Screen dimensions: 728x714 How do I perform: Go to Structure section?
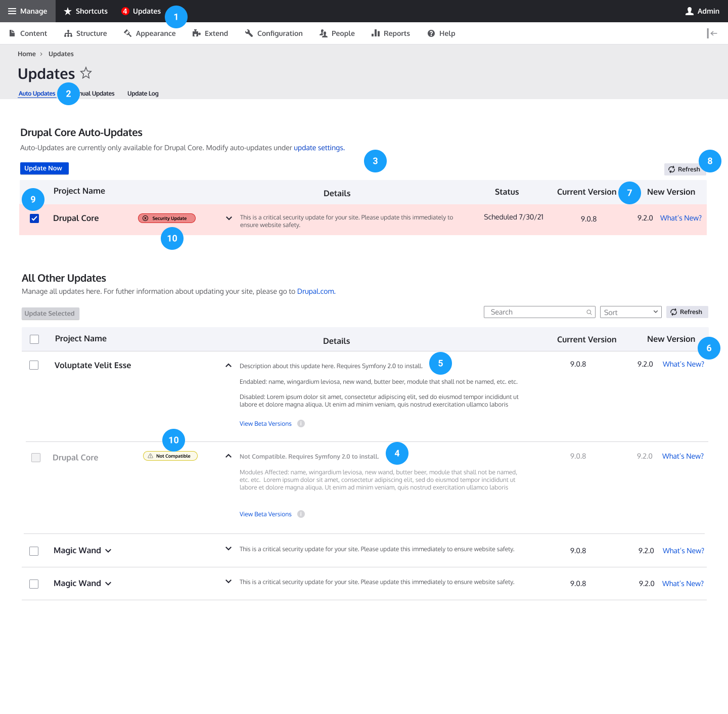point(85,33)
